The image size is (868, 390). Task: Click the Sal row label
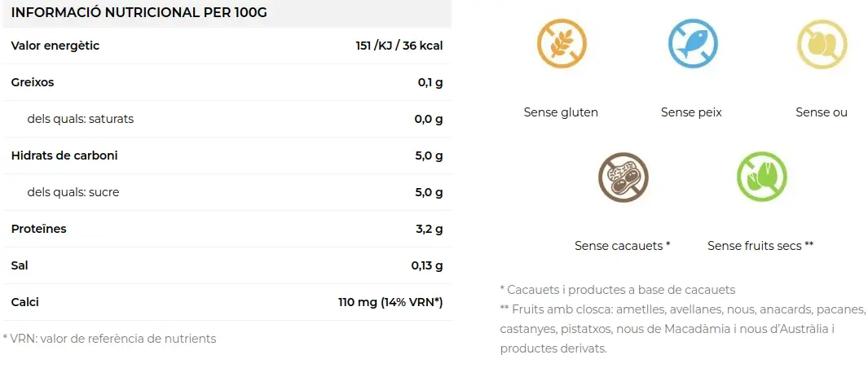(20, 265)
